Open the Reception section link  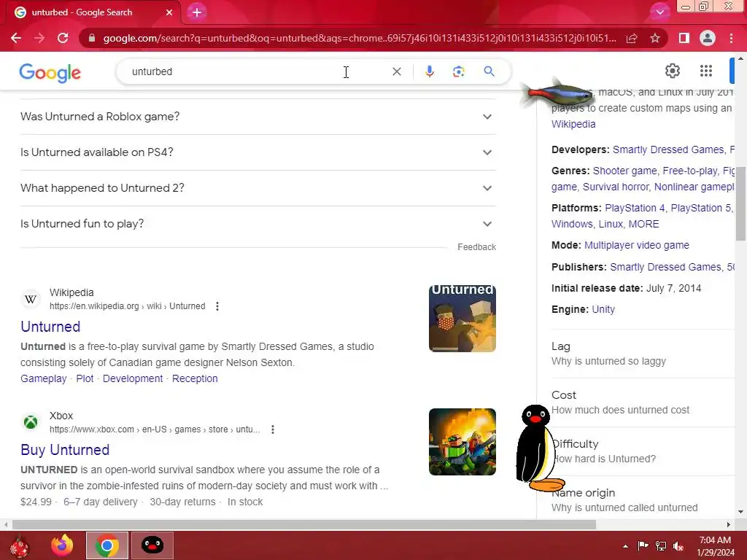click(195, 378)
